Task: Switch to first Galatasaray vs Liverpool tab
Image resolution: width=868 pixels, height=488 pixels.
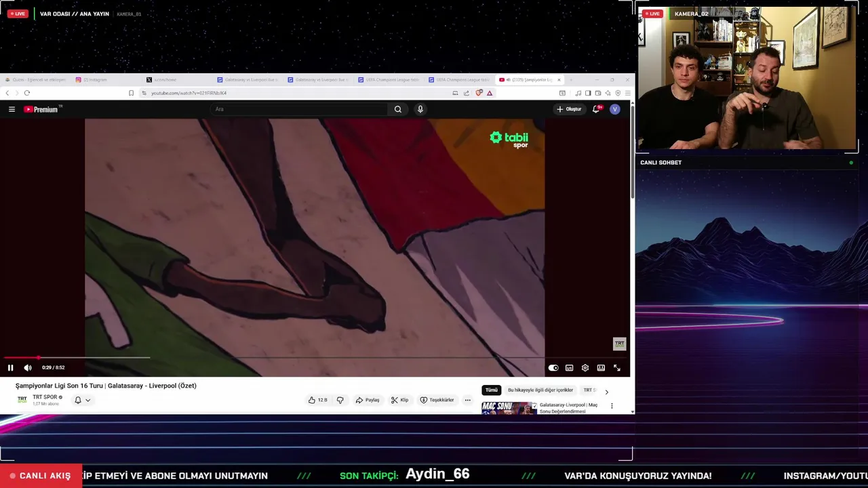Action: (247, 79)
